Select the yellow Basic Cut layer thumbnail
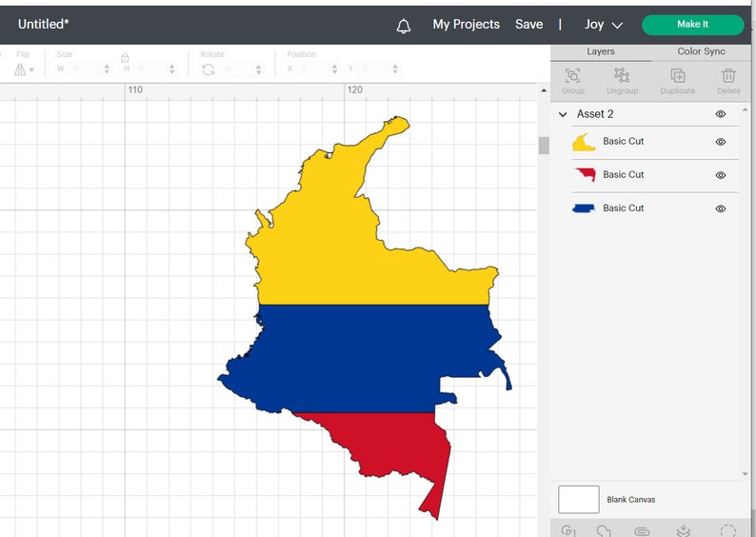The height and width of the screenshot is (537, 756). pos(584,142)
